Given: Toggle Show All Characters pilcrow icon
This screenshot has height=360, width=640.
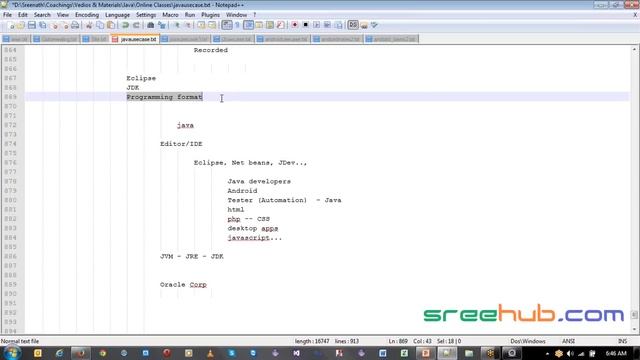Looking at the screenshot, I should tap(238, 25).
